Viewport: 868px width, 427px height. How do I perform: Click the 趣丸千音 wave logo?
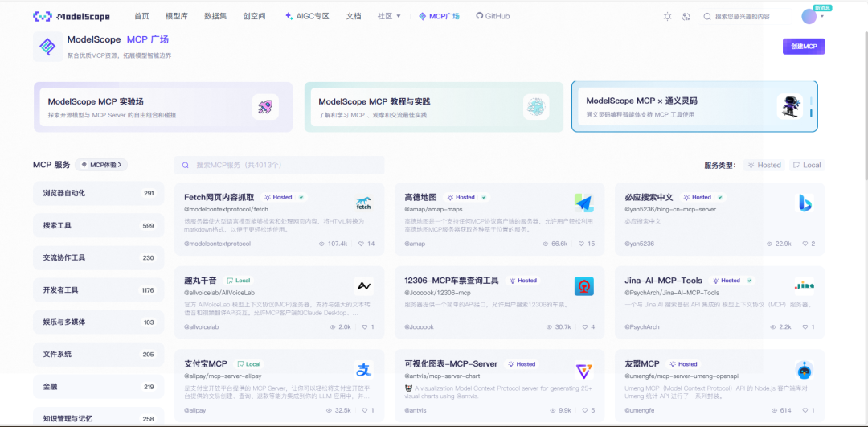[363, 286]
